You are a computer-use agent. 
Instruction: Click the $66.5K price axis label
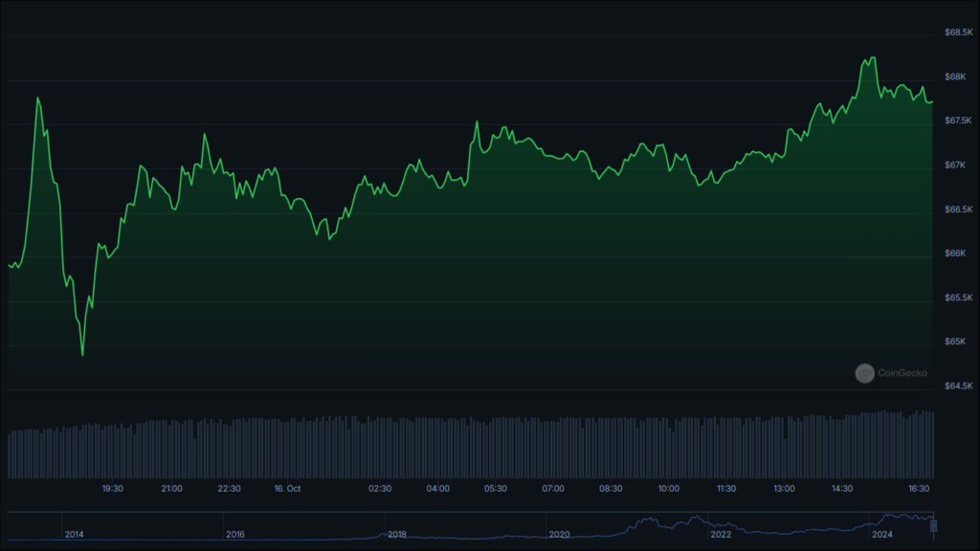coord(958,209)
